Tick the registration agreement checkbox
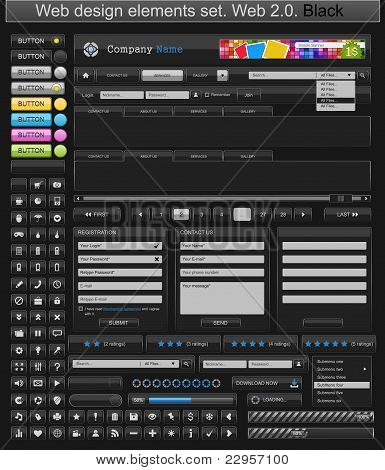 (x=81, y=309)
